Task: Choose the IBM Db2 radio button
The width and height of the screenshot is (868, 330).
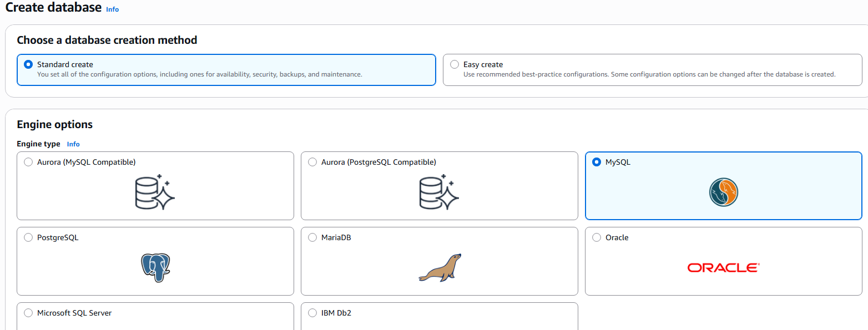Action: (312, 313)
